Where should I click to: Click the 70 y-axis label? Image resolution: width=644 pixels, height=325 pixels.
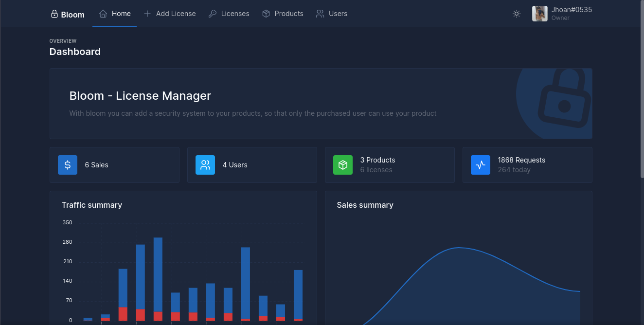pyautogui.click(x=69, y=300)
